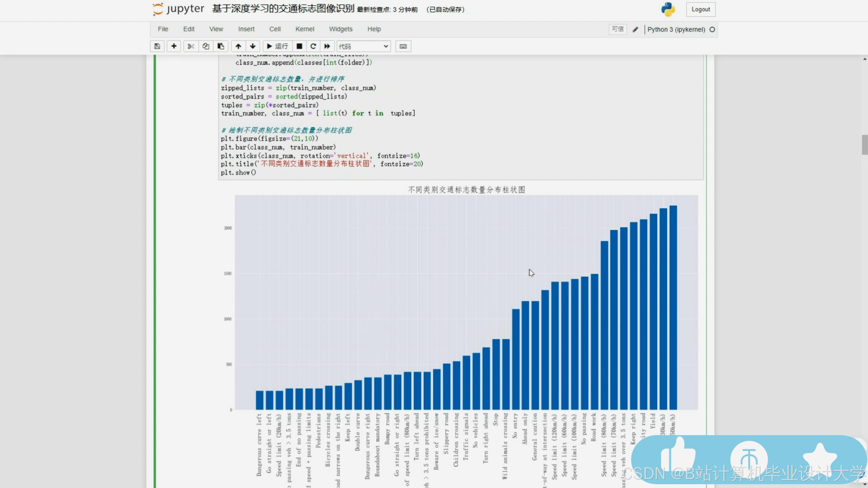Restart the kernel circular arrow icon
This screenshot has height=488, width=868.
[x=313, y=46]
